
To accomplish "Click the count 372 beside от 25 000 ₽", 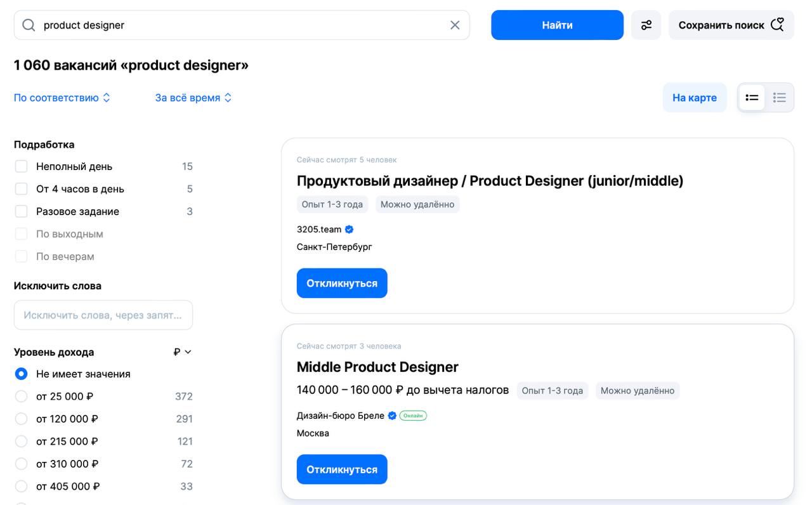I will coord(184,397).
